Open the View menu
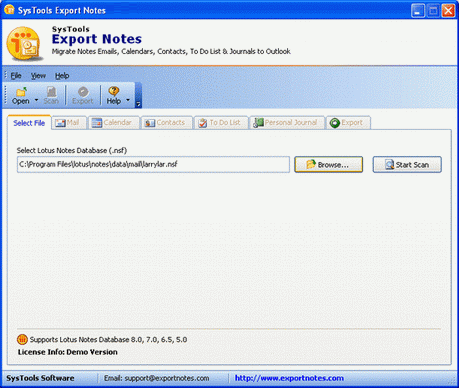The height and width of the screenshot is (388, 459). [38, 76]
